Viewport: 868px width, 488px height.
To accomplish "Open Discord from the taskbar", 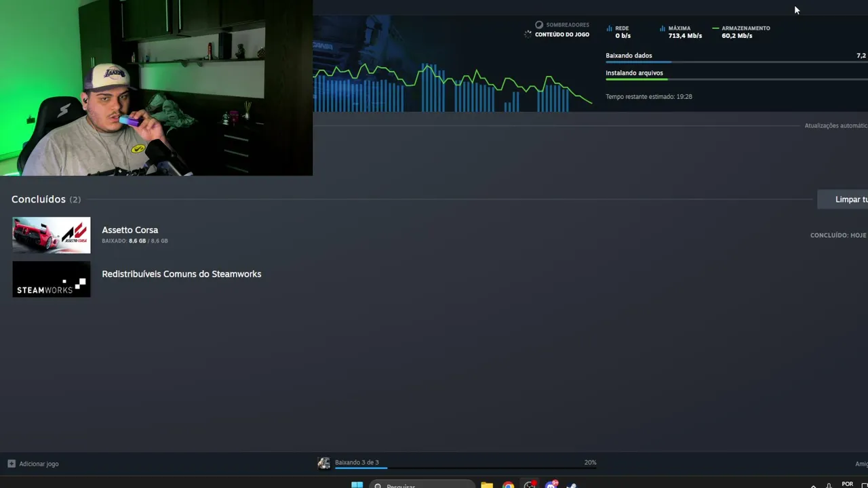I will (551, 485).
